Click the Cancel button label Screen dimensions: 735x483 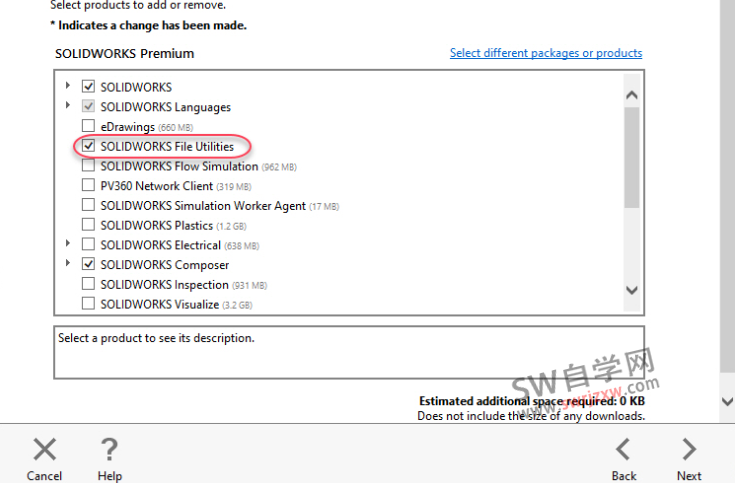coord(44,475)
